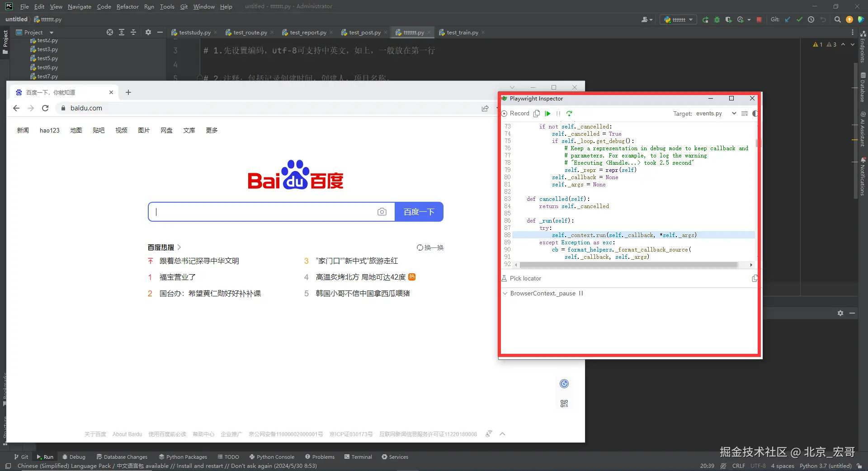The image size is (868, 471).
Task: Open a new browser tab
Action: point(128,92)
